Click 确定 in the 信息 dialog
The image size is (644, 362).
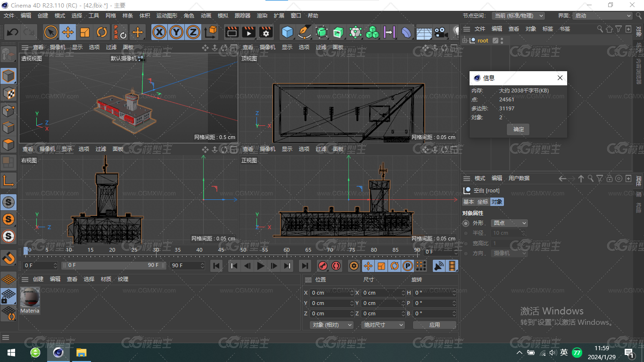click(x=518, y=129)
